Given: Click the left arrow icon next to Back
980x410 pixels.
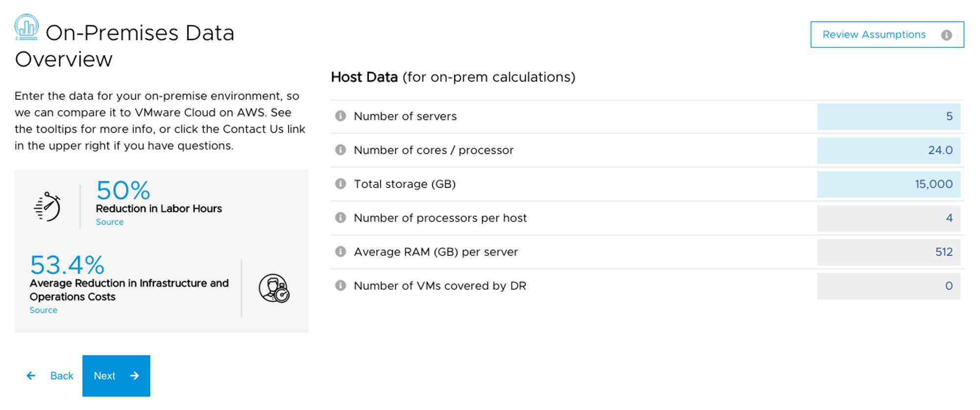Looking at the screenshot, I should click(x=31, y=376).
